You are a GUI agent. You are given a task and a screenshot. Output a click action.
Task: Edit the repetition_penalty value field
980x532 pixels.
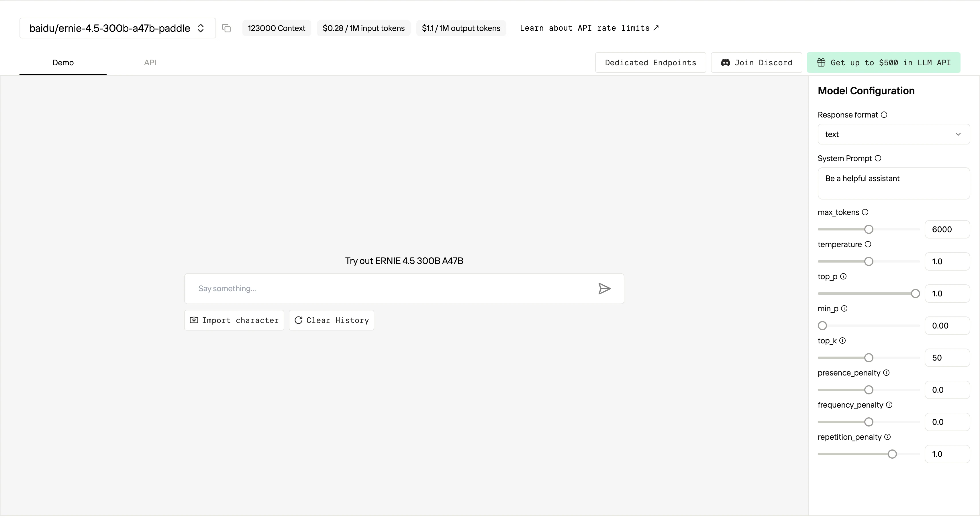coord(947,454)
